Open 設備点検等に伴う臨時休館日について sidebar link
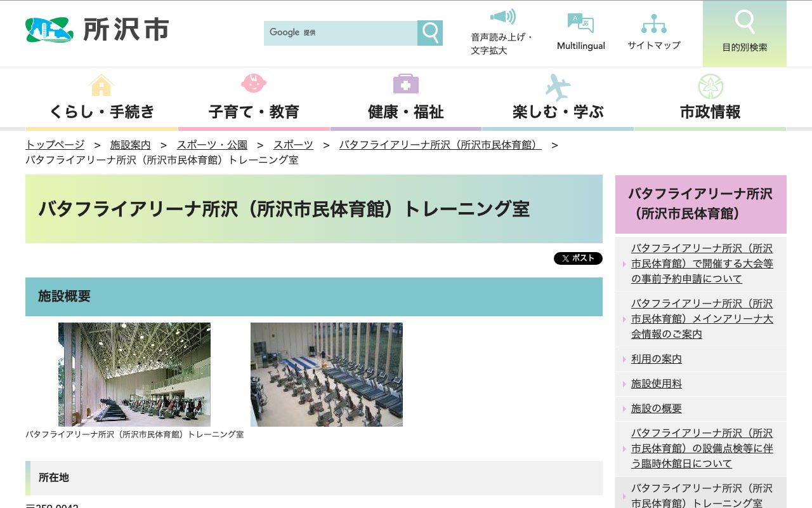The height and width of the screenshot is (508, 812). 702,448
